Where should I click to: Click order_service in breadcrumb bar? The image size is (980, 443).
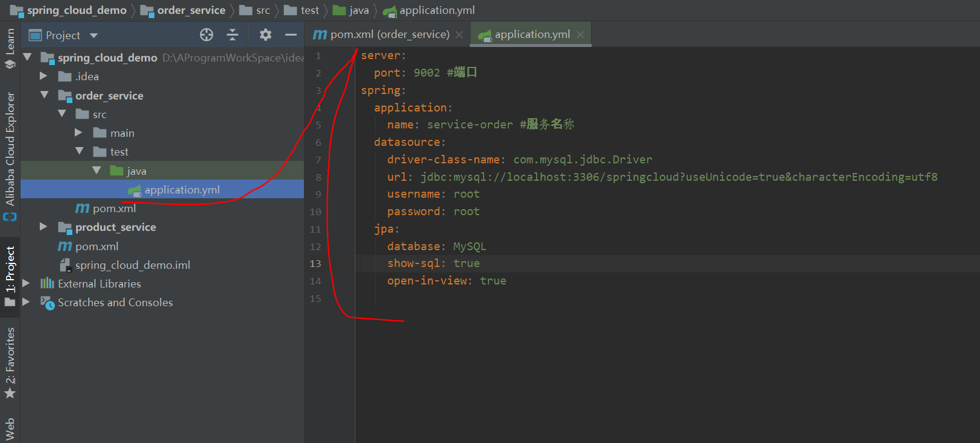(x=191, y=10)
